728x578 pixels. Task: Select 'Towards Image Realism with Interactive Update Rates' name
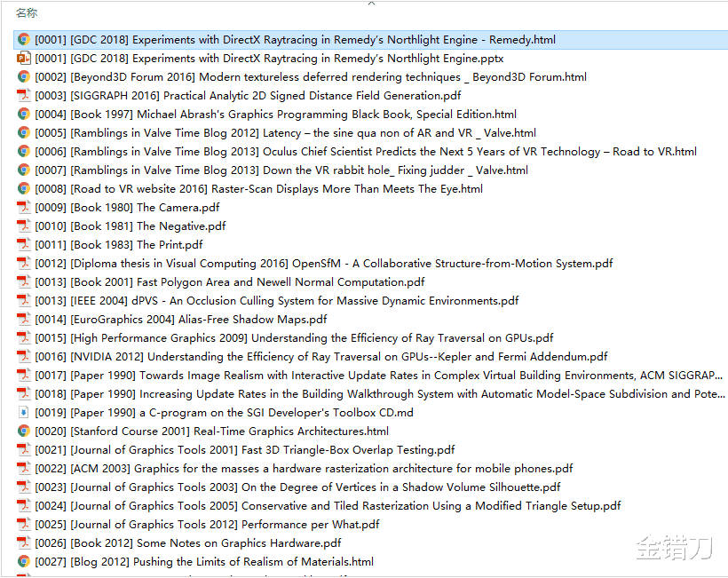click(x=379, y=375)
